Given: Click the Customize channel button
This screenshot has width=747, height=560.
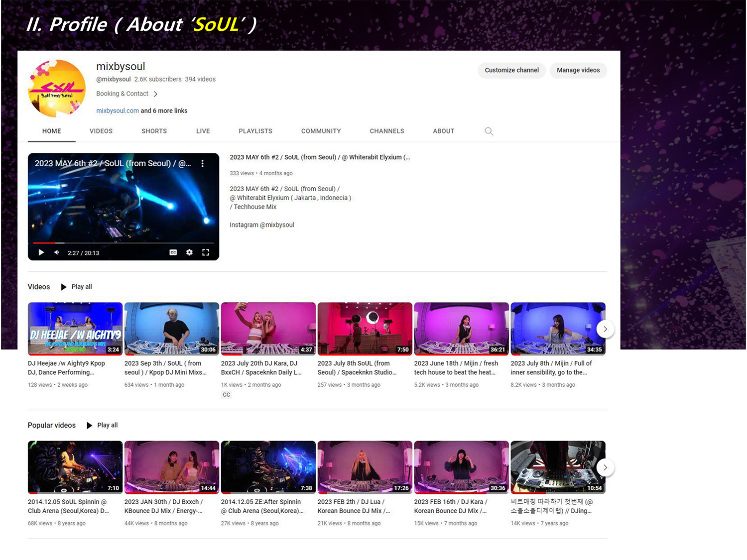Looking at the screenshot, I should 512,70.
